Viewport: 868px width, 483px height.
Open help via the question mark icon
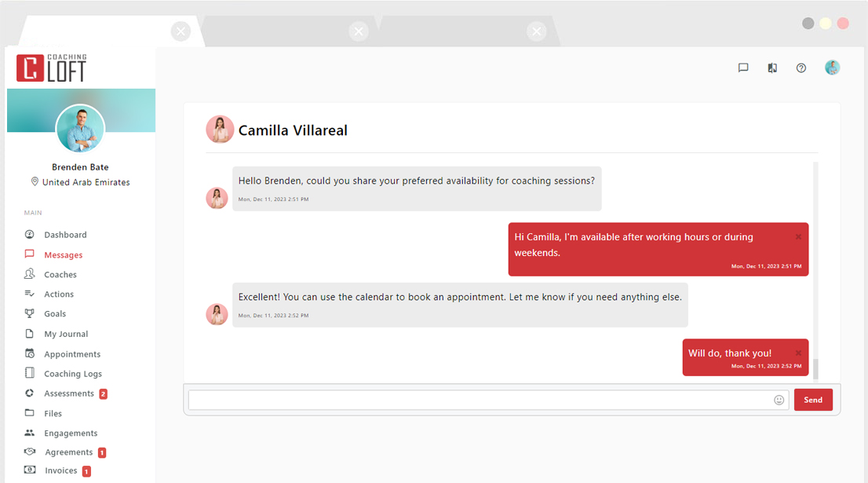tap(801, 68)
